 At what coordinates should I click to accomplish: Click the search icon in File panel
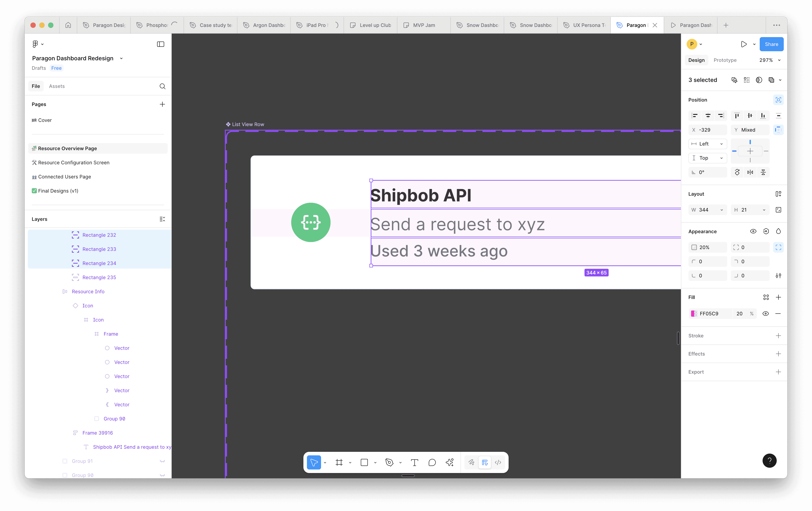pyautogui.click(x=163, y=86)
